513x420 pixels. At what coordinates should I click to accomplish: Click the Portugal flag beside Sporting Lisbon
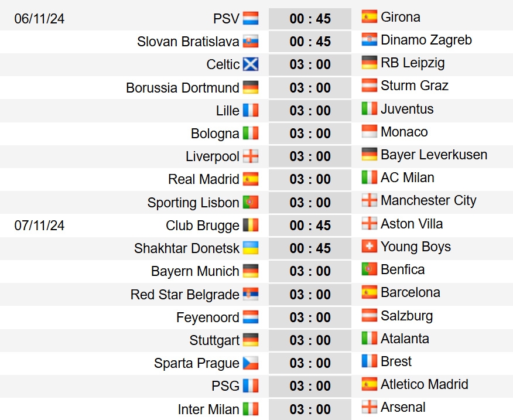[251, 202]
